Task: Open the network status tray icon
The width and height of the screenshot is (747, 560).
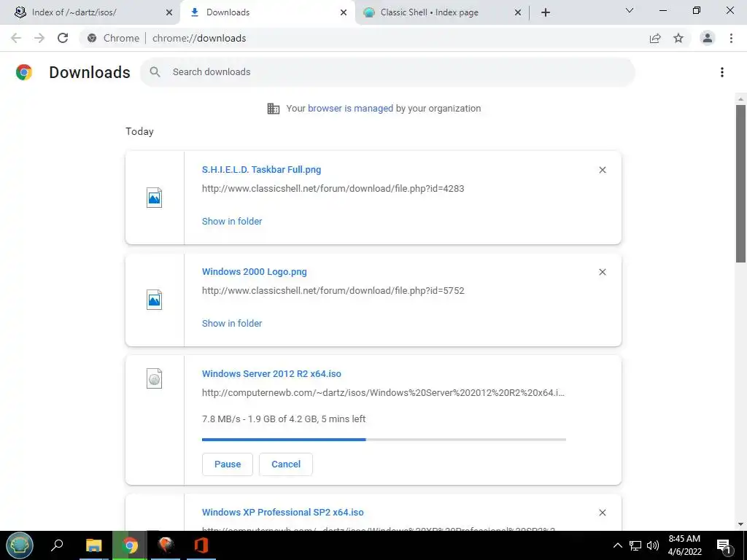Action: point(635,545)
